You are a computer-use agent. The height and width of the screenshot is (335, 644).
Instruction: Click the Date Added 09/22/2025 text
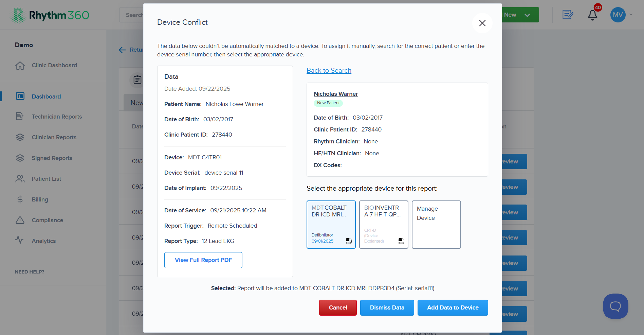click(x=197, y=89)
